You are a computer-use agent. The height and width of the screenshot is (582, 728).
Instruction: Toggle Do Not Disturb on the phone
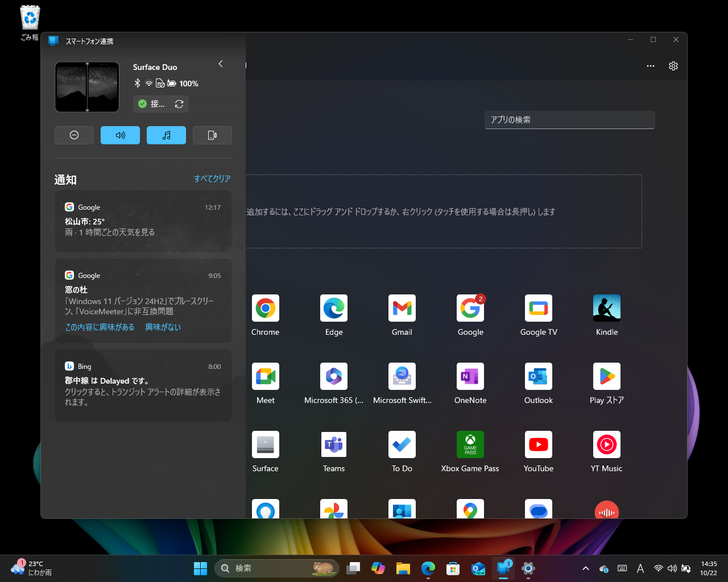tap(74, 135)
